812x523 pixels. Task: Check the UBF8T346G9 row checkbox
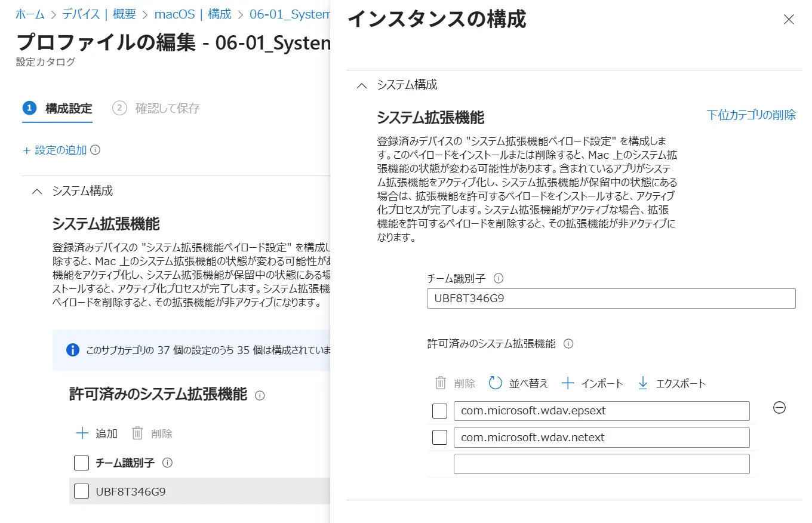(x=81, y=491)
